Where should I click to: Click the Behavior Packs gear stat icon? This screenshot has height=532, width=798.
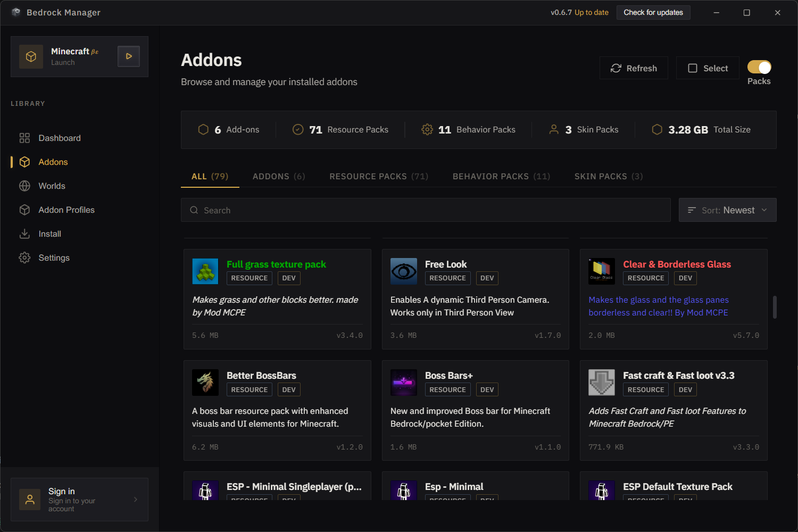click(427, 129)
